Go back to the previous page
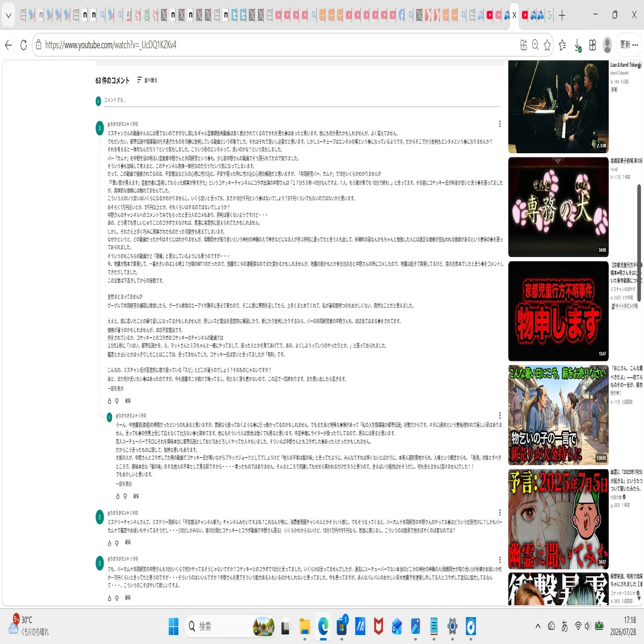 pos(8,45)
